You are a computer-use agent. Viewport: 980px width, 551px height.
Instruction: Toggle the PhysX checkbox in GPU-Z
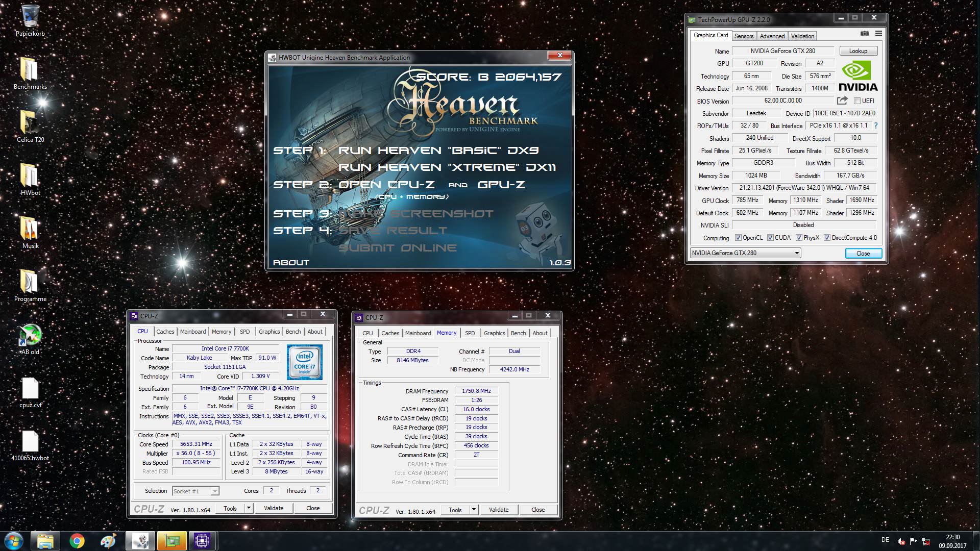[x=799, y=238]
